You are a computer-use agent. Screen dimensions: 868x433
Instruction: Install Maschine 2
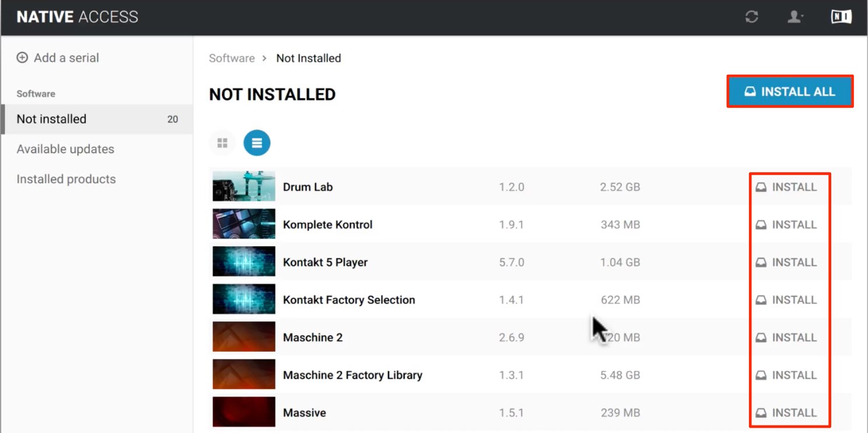click(786, 338)
